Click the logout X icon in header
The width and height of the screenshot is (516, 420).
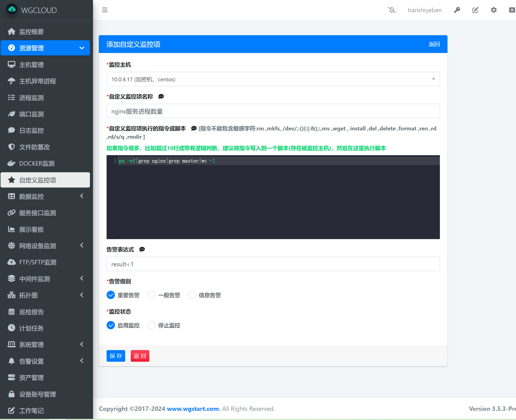(x=512, y=10)
